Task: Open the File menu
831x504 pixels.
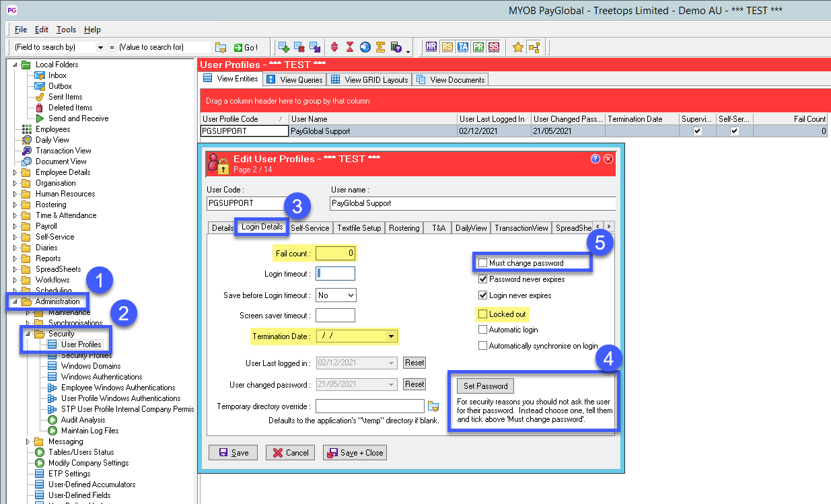Action: [x=21, y=30]
